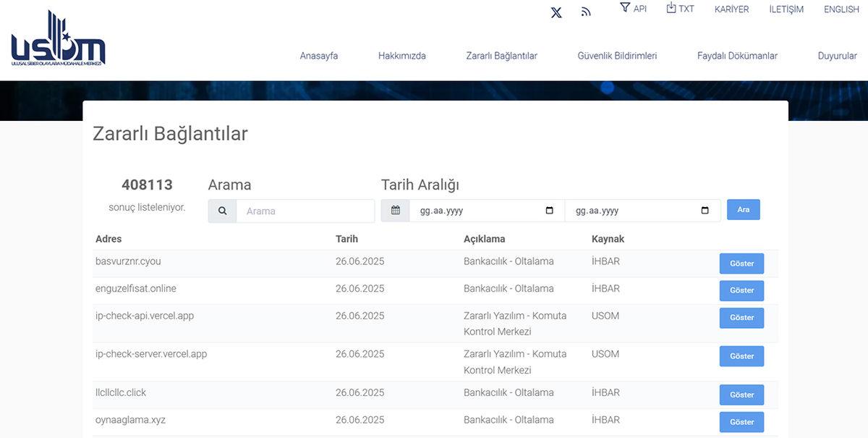Click the search magnifier icon
Image resolution: width=868 pixels, height=438 pixels.
222,210
